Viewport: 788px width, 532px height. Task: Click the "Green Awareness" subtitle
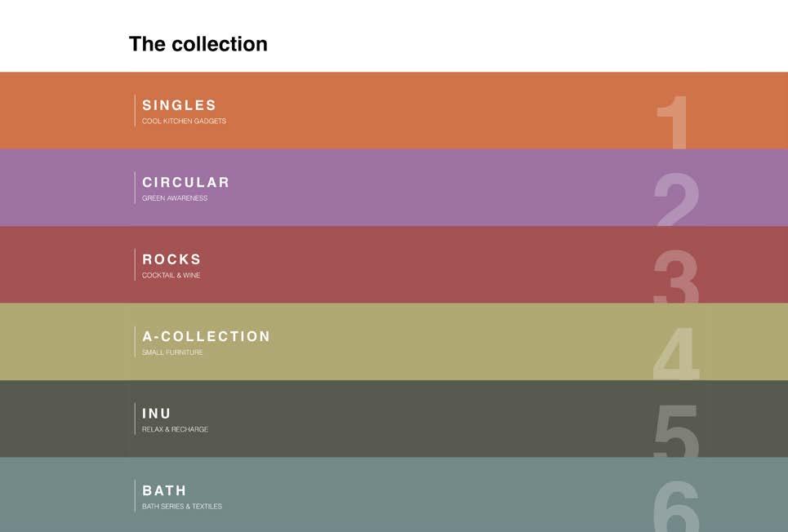point(175,198)
